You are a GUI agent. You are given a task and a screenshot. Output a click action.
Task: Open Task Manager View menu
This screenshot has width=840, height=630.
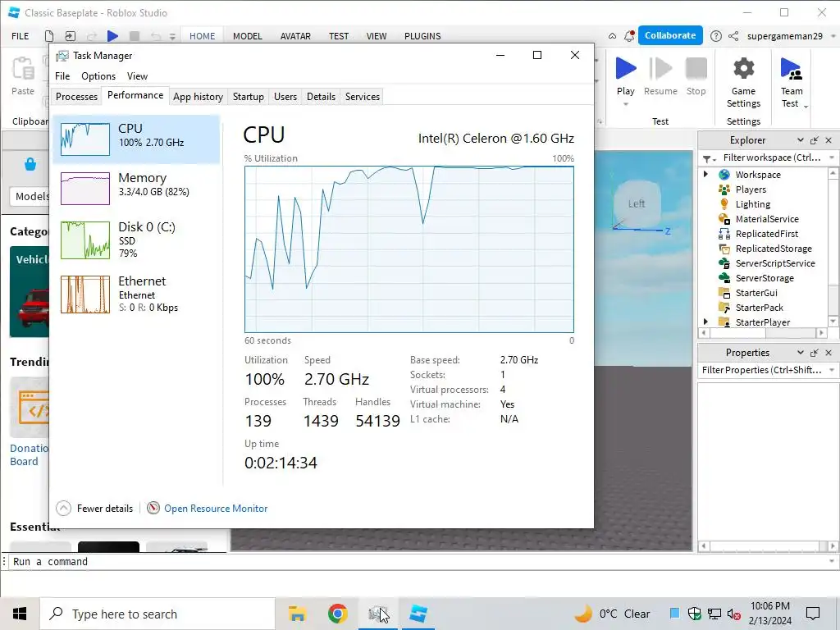pos(137,76)
